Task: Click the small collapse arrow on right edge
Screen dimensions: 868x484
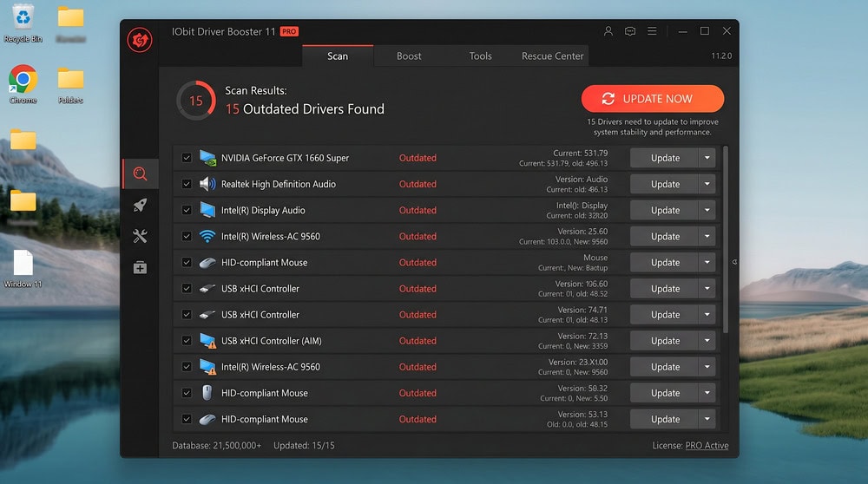Action: pyautogui.click(x=734, y=262)
